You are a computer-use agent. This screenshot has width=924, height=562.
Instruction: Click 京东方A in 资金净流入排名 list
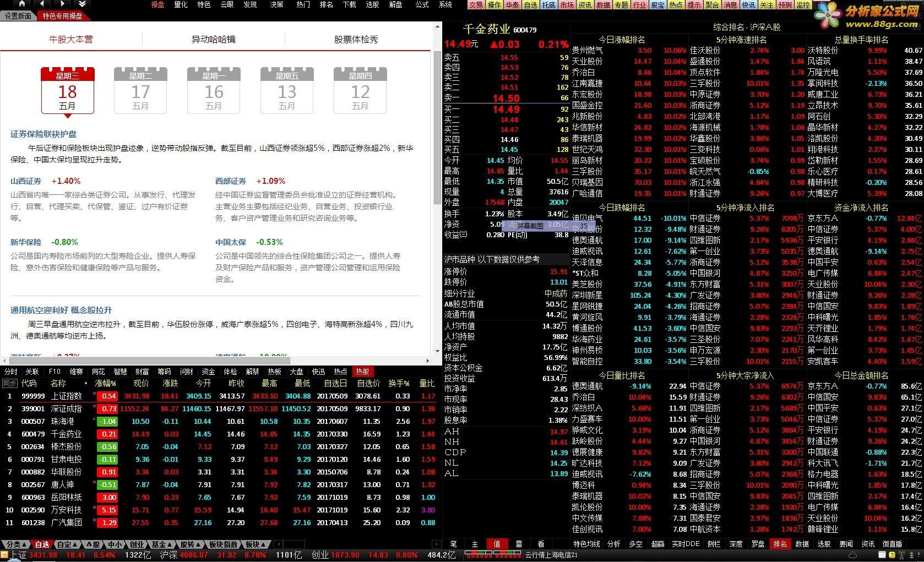click(823, 218)
